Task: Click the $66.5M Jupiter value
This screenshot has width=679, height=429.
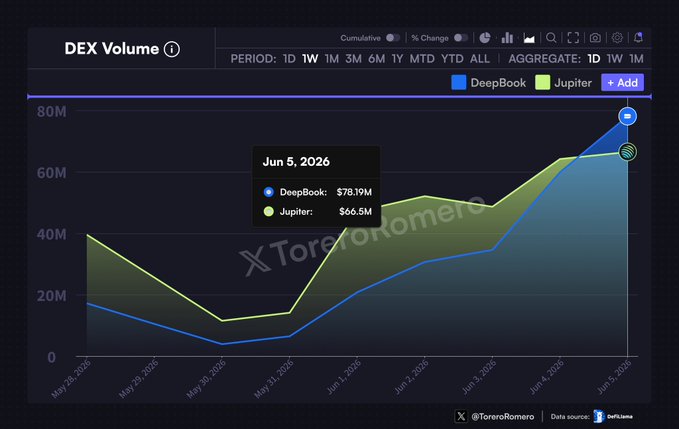Action: point(355,212)
